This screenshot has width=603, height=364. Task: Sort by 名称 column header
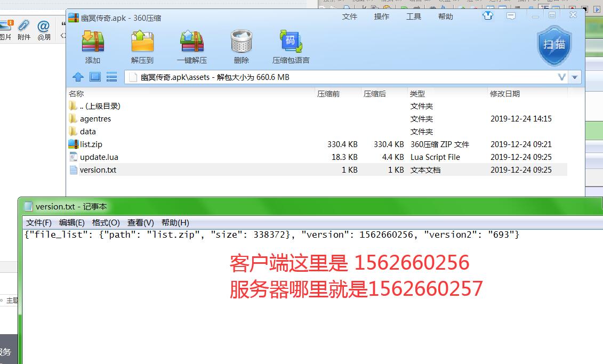pos(76,94)
